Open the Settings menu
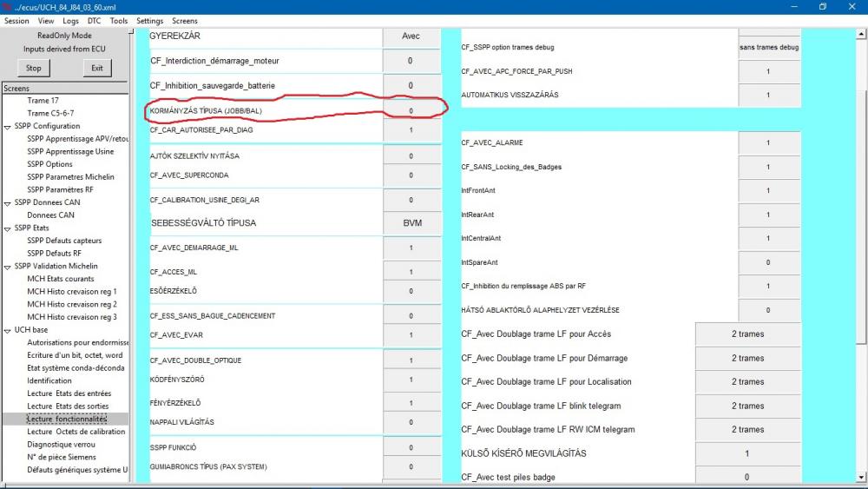The height and width of the screenshot is (489, 868). tap(149, 21)
